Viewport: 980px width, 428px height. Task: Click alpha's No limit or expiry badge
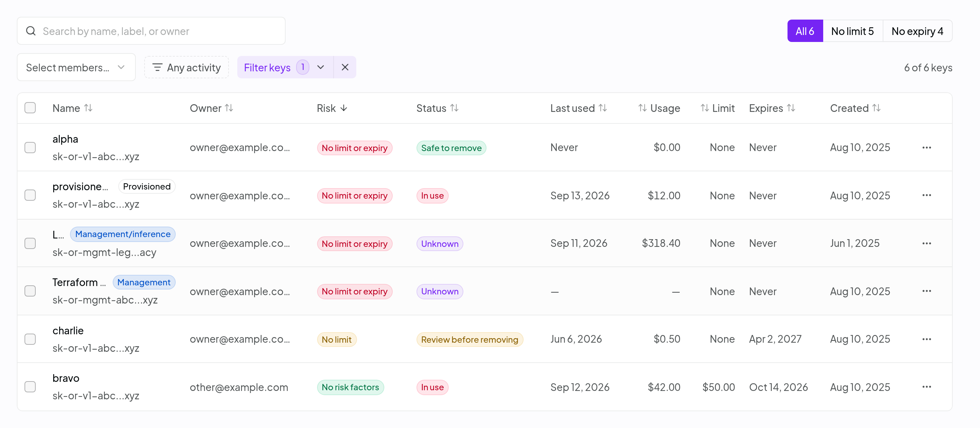355,148
